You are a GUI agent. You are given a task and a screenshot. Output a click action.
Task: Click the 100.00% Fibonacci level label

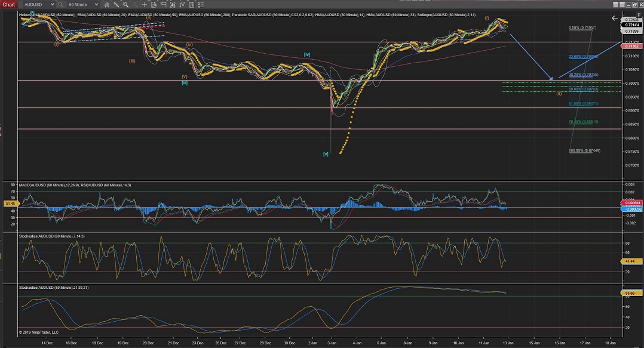(x=584, y=150)
